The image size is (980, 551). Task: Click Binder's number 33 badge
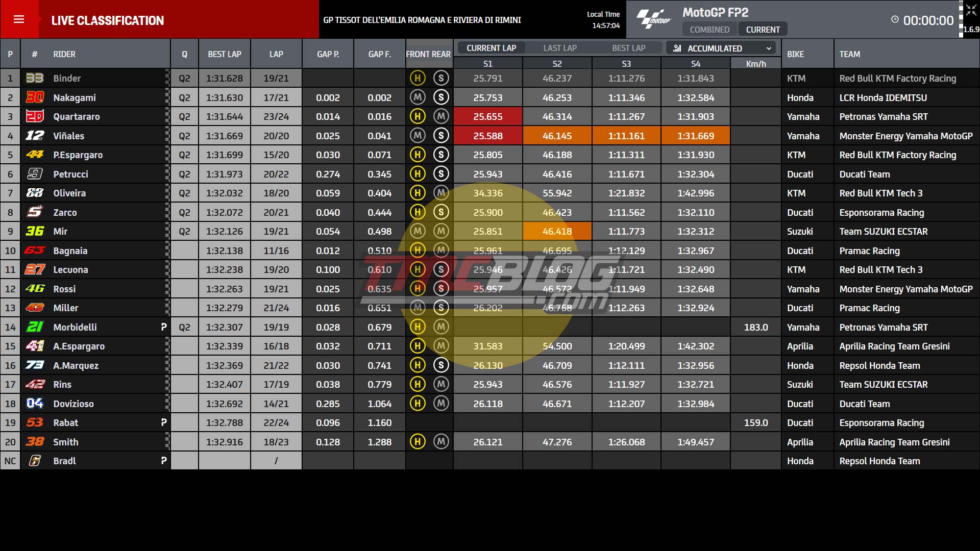[35, 78]
